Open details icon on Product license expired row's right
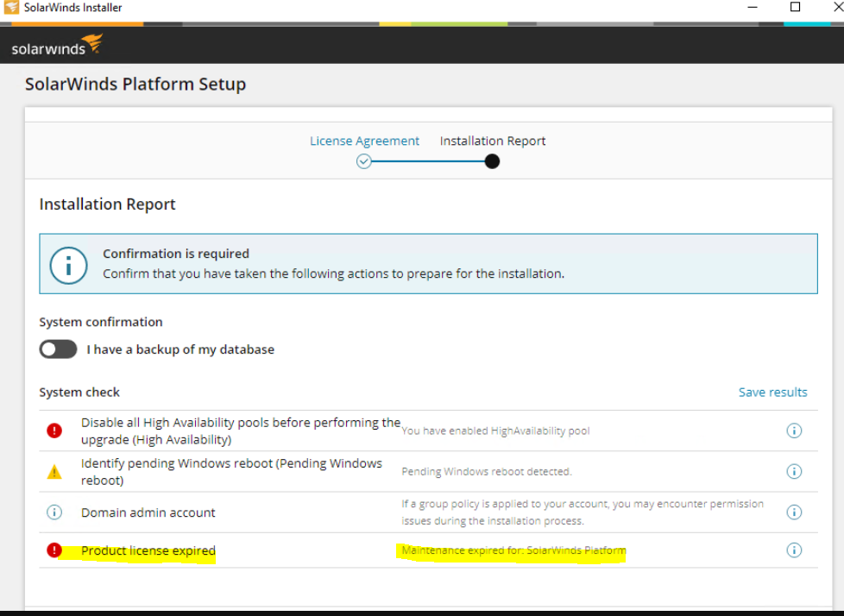Screen dimensions: 844x616 pos(794,550)
